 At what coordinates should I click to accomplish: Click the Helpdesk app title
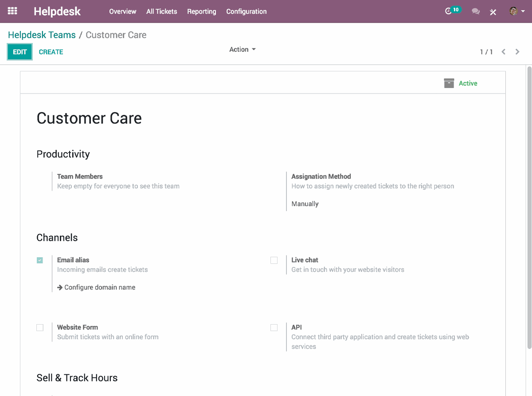click(x=57, y=12)
